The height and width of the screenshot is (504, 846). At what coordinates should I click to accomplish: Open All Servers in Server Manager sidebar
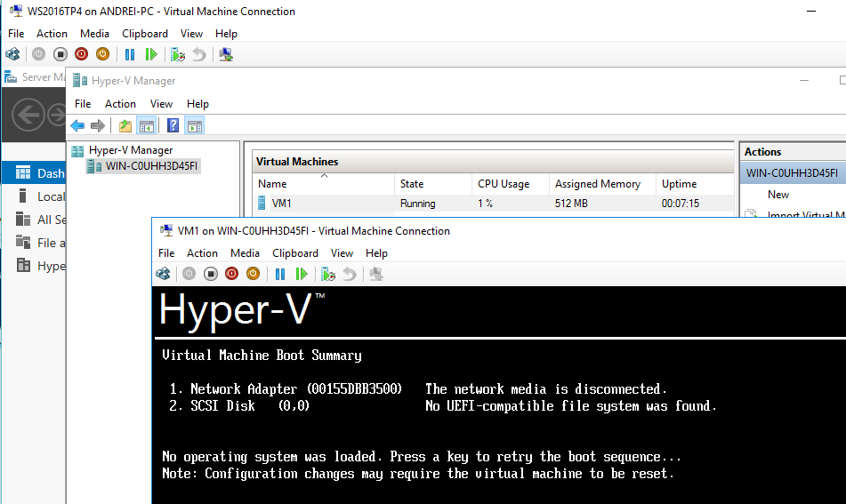click(x=34, y=220)
